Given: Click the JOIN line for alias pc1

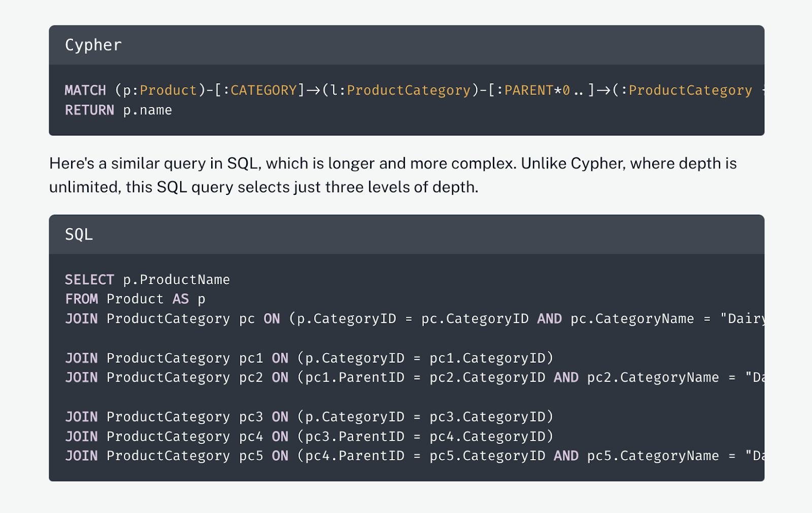Looking at the screenshot, I should coord(309,358).
